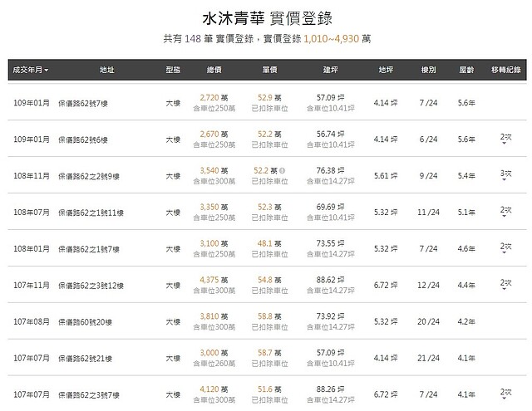
Task: Click total price 3,000 萬
Action: pyautogui.click(x=214, y=353)
